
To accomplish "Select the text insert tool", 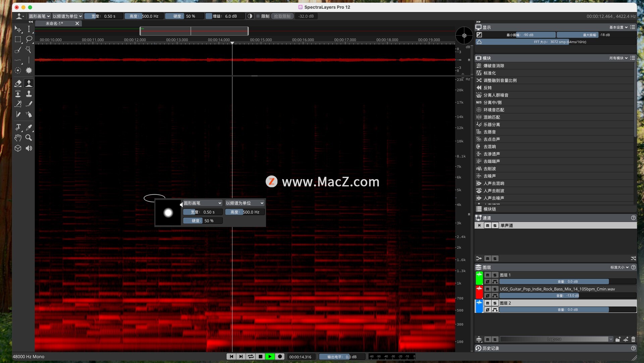I will (18, 127).
